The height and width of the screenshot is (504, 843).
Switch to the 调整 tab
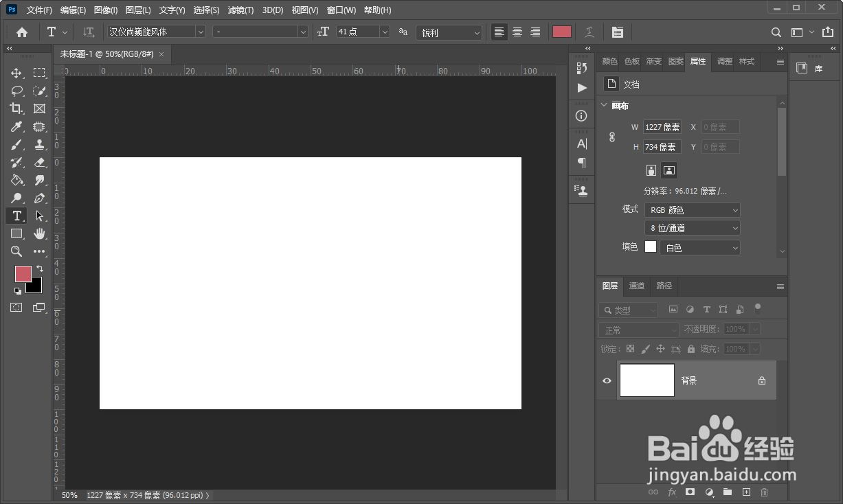[x=724, y=61]
